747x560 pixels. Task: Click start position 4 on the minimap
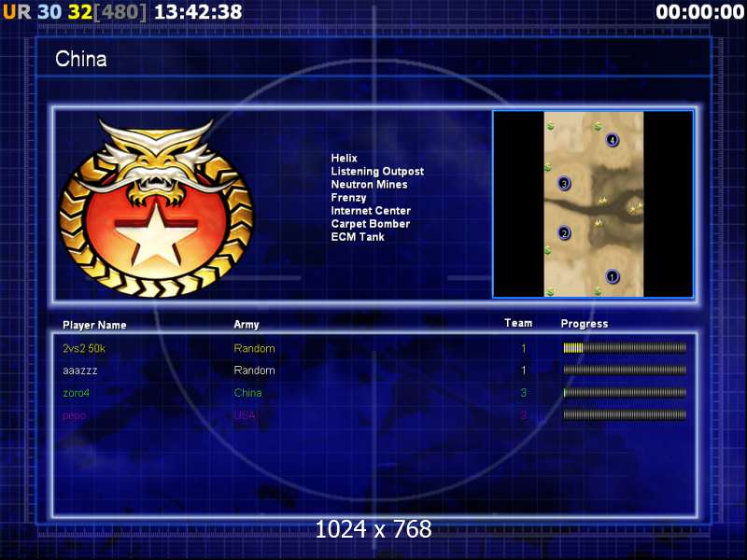(x=613, y=140)
